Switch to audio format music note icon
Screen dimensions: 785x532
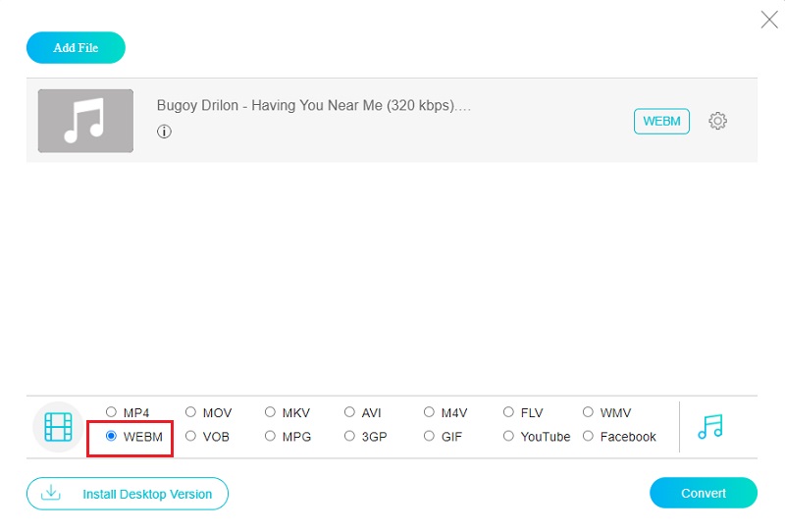710,426
